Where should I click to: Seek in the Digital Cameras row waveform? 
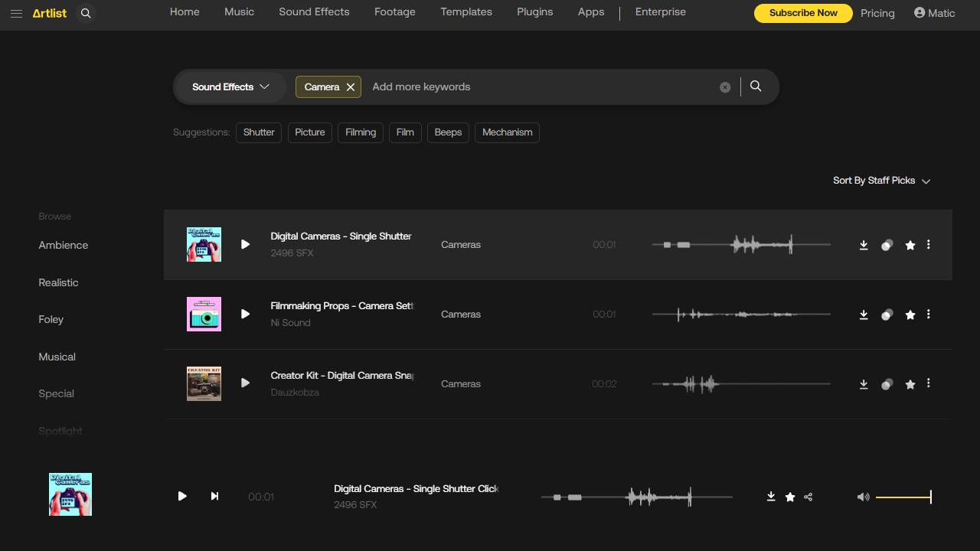point(741,245)
